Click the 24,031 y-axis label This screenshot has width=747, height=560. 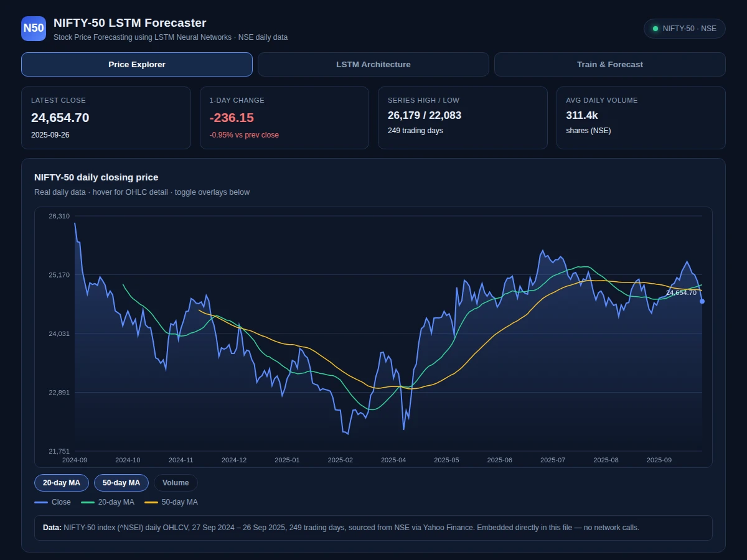click(x=60, y=334)
